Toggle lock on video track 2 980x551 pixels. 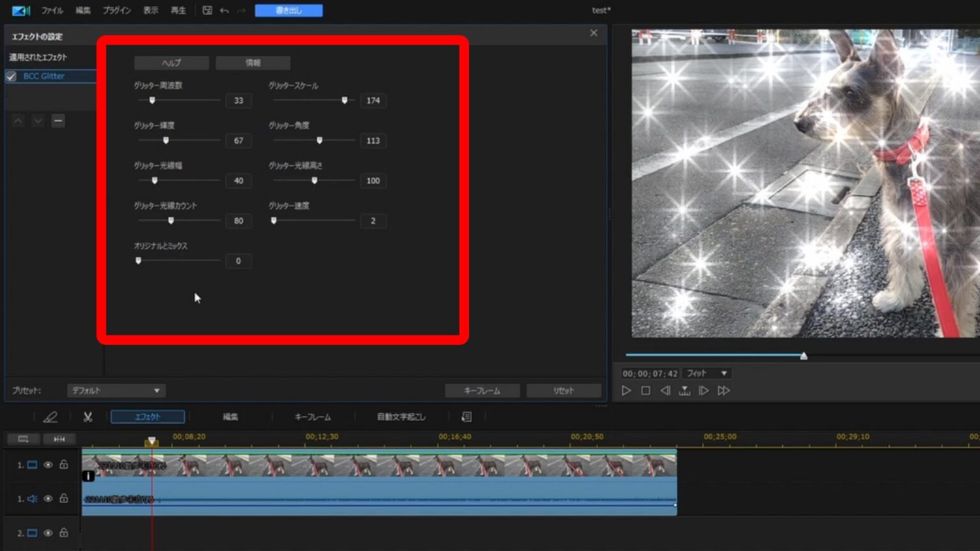point(64,533)
